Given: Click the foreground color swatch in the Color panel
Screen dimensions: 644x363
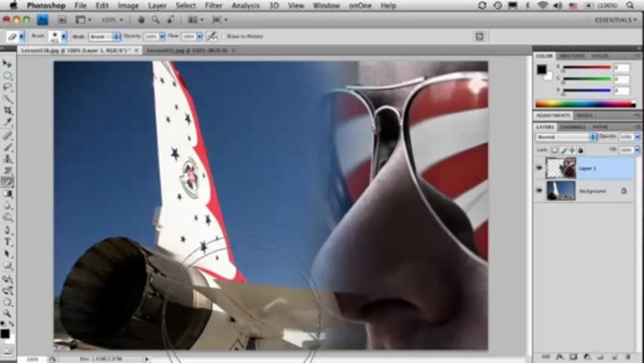Looking at the screenshot, I should click(541, 70).
